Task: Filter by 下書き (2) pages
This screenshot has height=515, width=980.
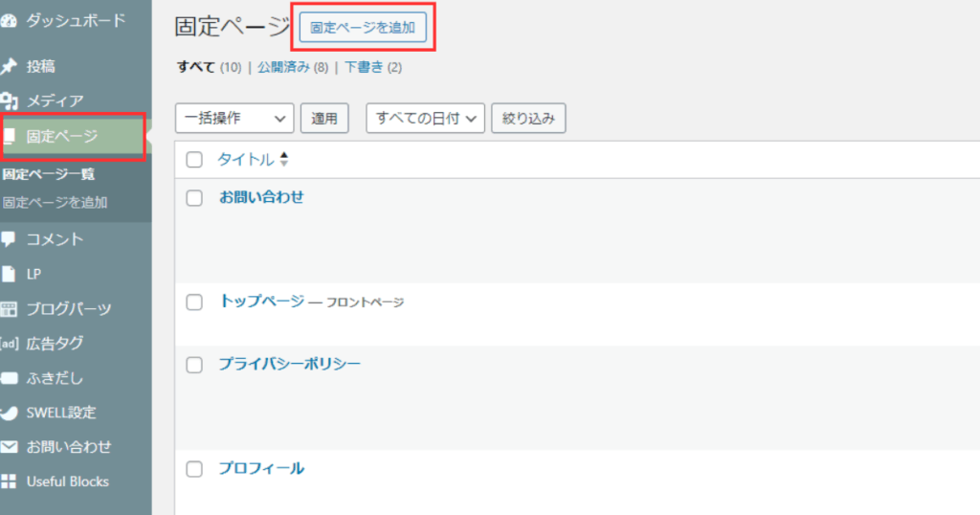Action: (x=373, y=68)
